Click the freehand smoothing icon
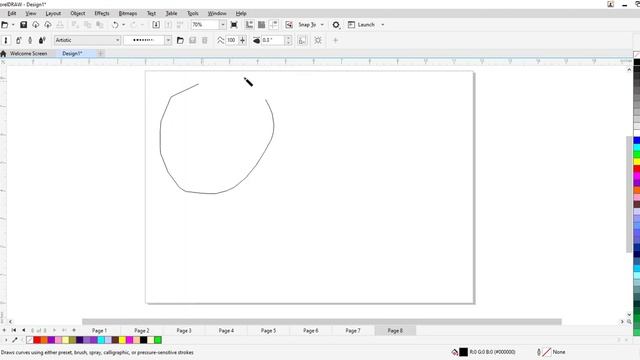Viewport: 640px width, 360px height. pos(220,40)
